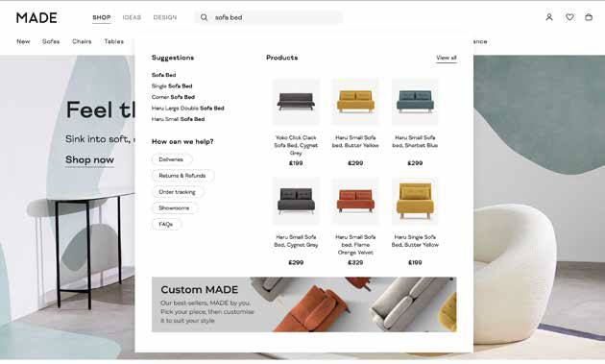Open the account profile icon
605x364 pixels.
coord(549,17)
